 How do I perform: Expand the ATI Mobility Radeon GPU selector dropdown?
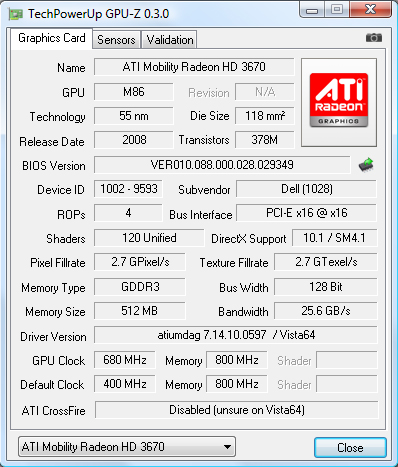click(127, 446)
